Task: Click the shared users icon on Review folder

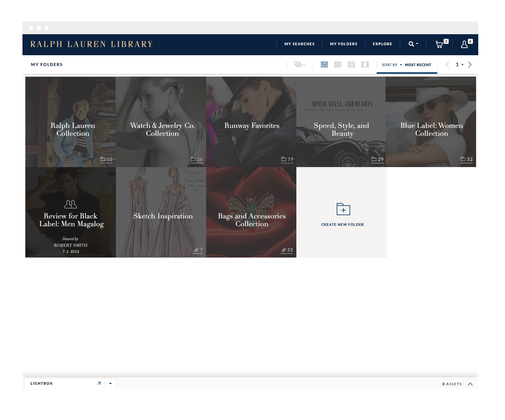Action: coord(71,204)
